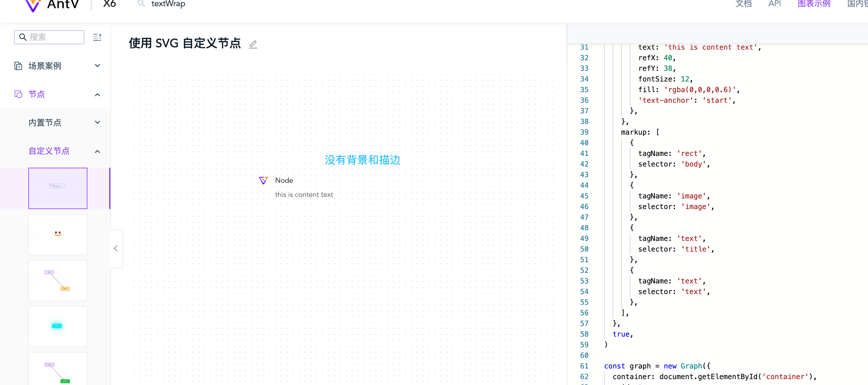Open the smiley face example thumbnail
868x385 pixels.
58,234
